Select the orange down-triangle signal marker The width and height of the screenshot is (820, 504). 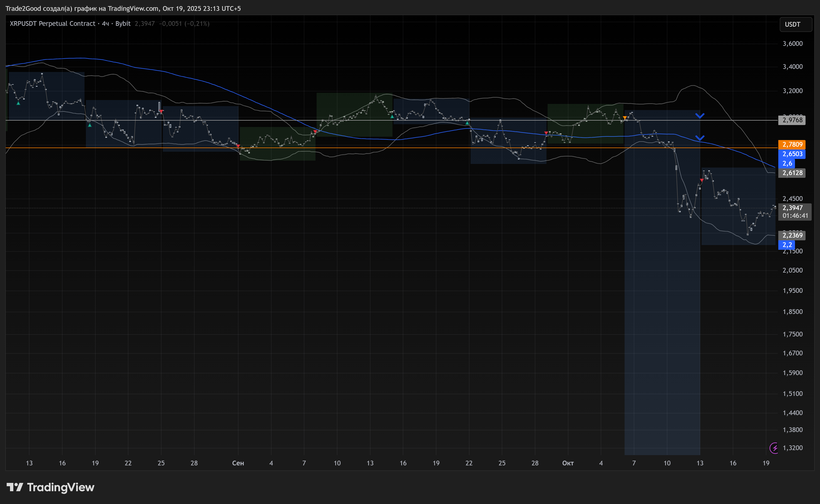(625, 118)
